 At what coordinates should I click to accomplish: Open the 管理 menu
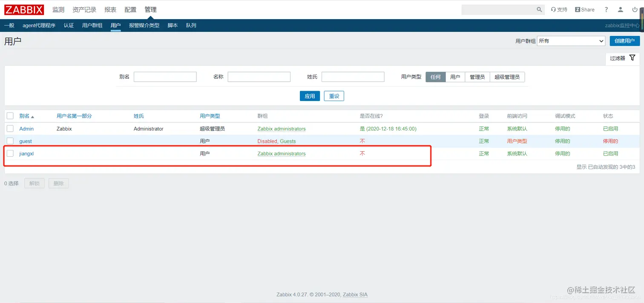pyautogui.click(x=150, y=9)
